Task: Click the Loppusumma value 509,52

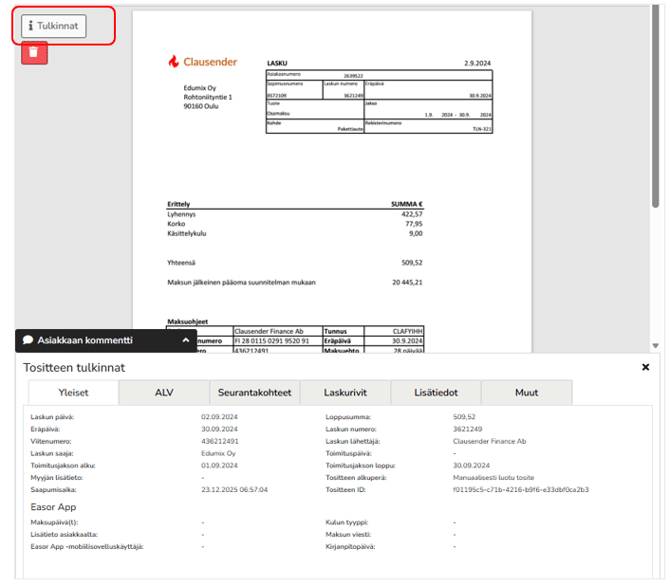Action: 464,417
